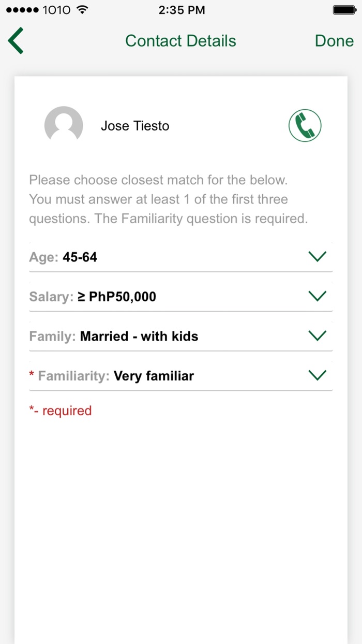Image resolution: width=362 pixels, height=644 pixels.
Task: Select the Salary value ≥ PhP50,000
Action: pos(116,297)
